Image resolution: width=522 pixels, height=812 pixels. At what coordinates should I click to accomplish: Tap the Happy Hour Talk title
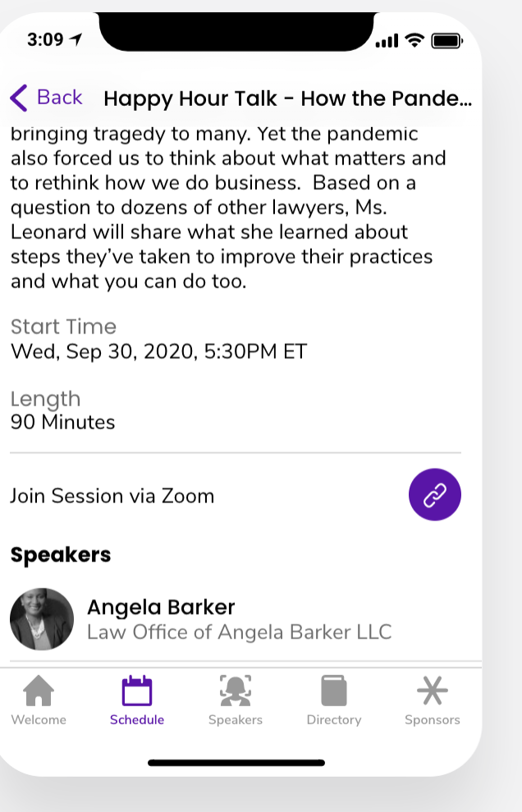click(x=287, y=99)
